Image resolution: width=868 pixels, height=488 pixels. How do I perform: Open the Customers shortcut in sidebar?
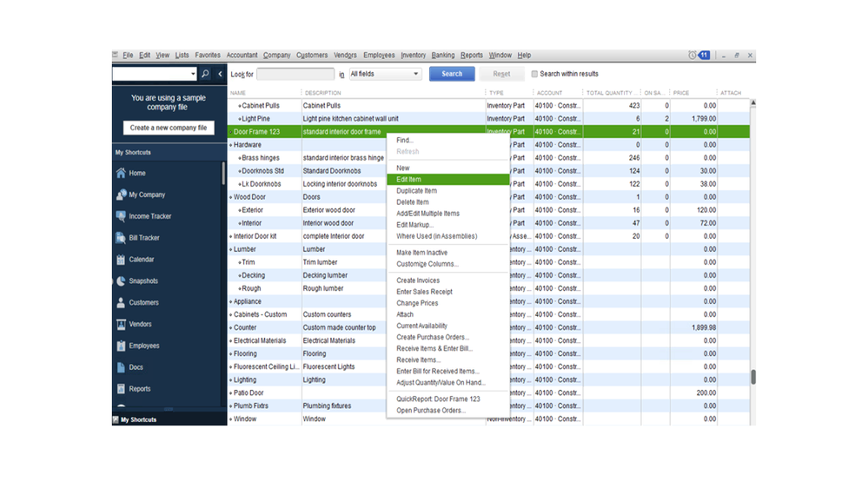click(x=143, y=303)
